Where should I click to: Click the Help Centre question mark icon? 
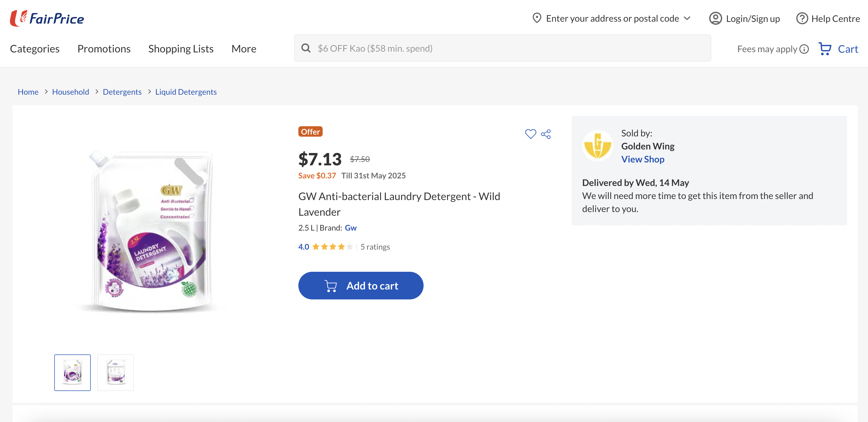coord(802,18)
